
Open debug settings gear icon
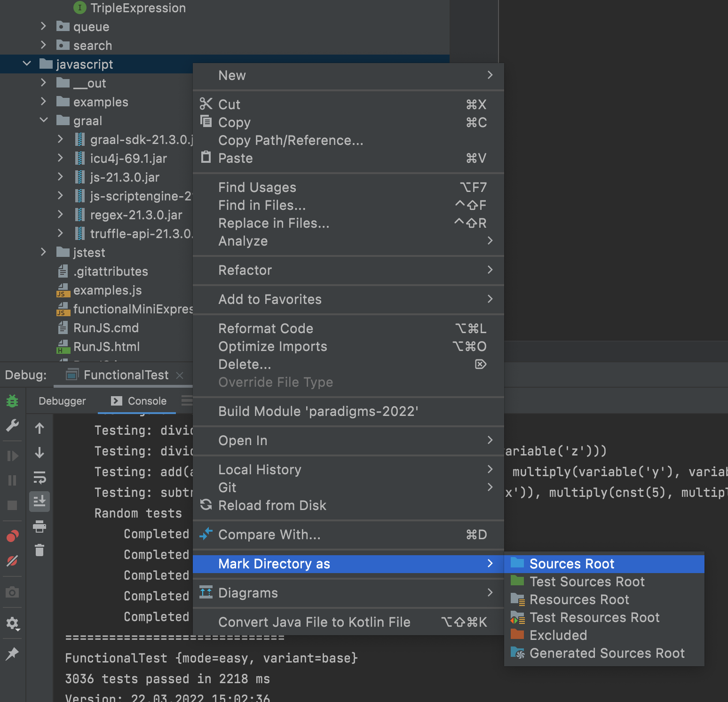click(x=12, y=623)
